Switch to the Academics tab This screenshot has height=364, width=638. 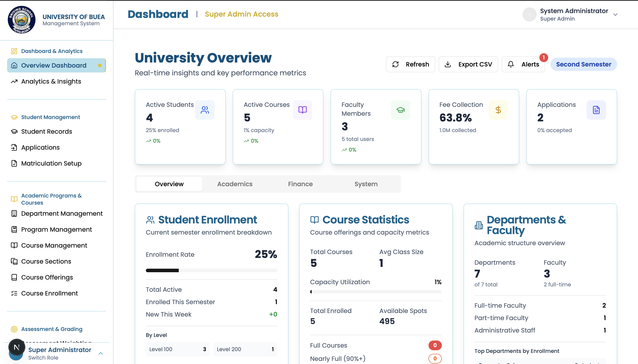click(x=235, y=184)
